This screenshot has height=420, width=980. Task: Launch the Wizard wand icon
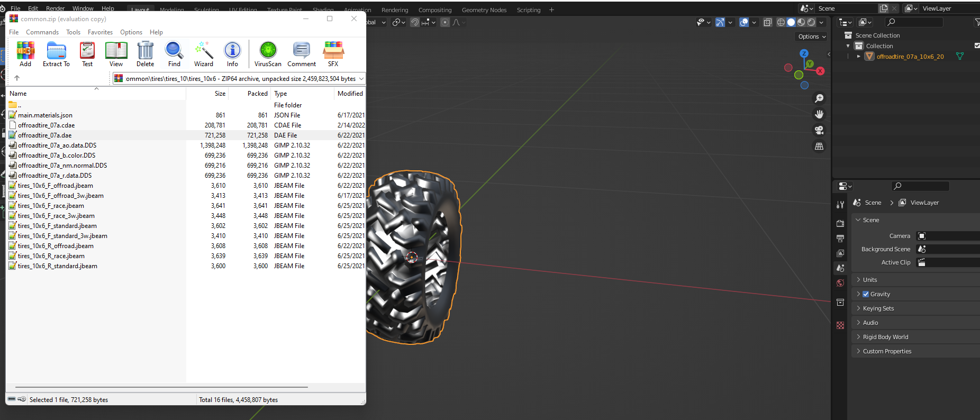204,54
